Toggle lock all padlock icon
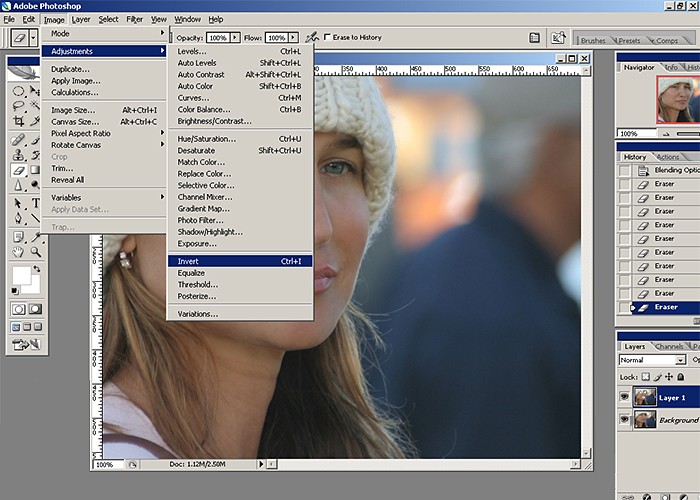 (x=680, y=377)
